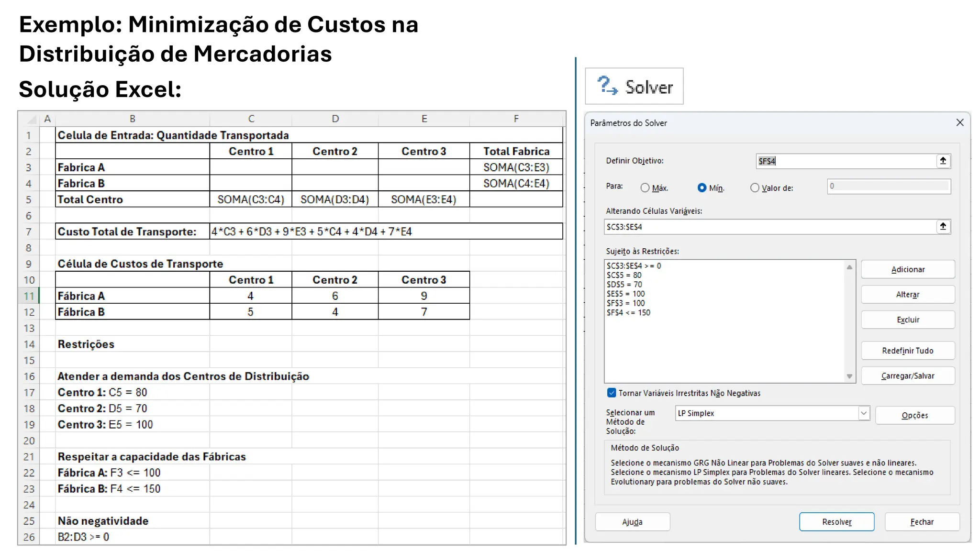Viewport: 980px width, 551px height.
Task: Click the Carregar/Salvar button
Action: 908,376
